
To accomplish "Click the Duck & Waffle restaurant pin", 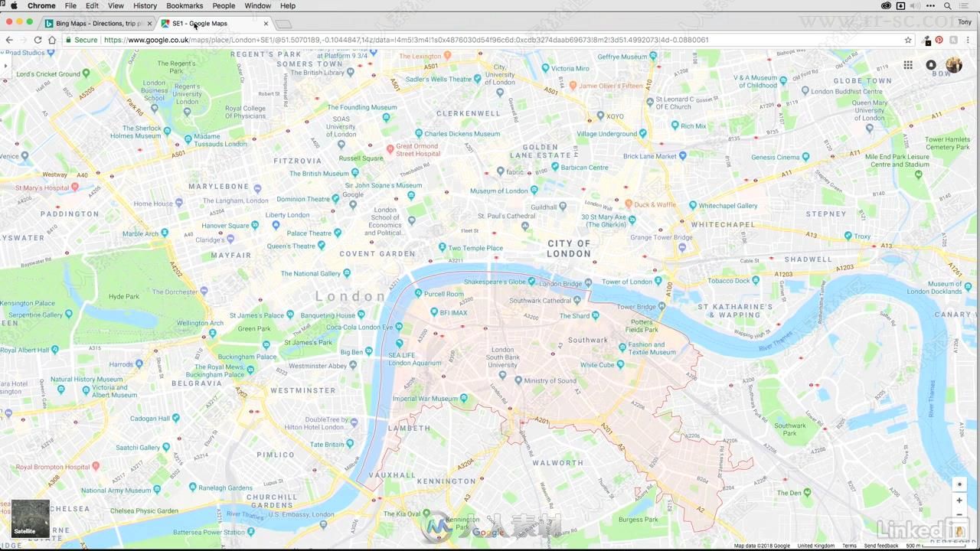I will tap(629, 204).
